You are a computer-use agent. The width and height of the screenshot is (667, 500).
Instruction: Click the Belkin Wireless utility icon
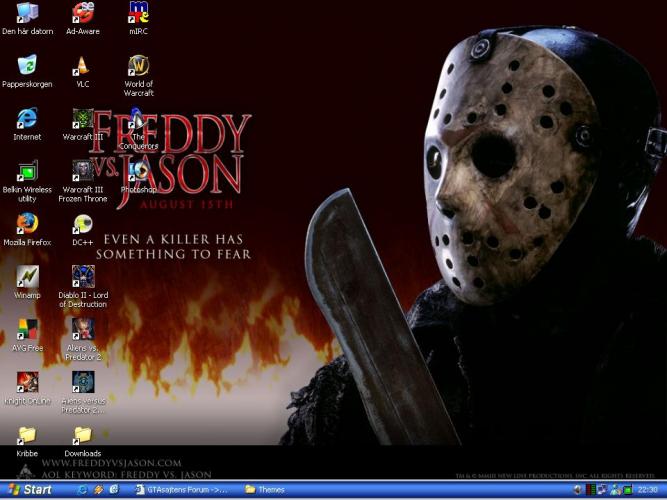pyautogui.click(x=27, y=171)
